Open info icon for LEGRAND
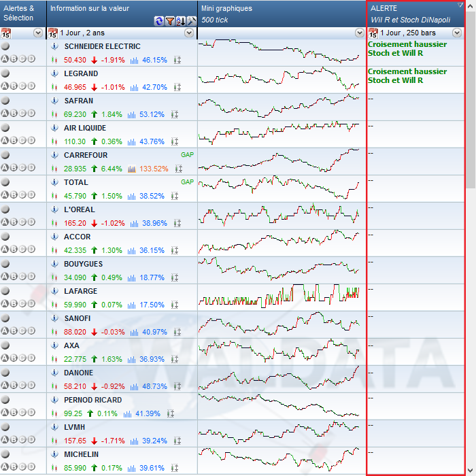Screen dimensions: 476x476 click(54, 73)
